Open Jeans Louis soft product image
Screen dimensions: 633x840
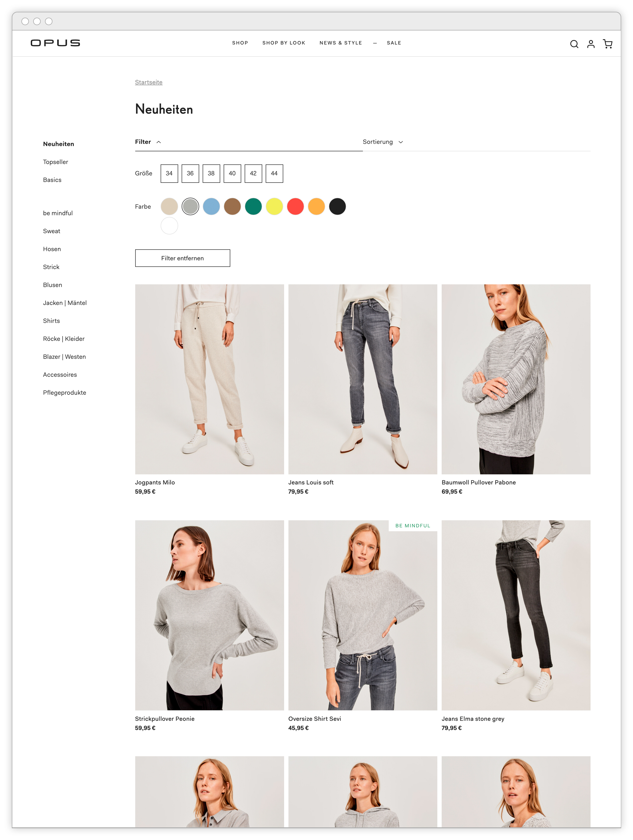point(363,379)
